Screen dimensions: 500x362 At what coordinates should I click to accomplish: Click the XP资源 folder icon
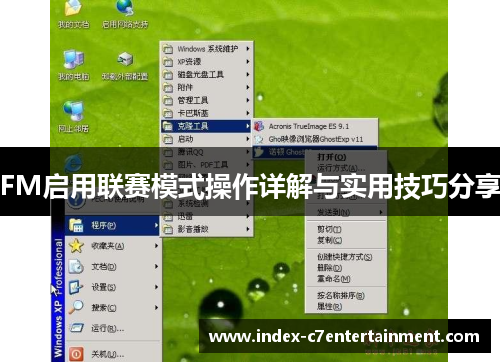[x=168, y=62]
